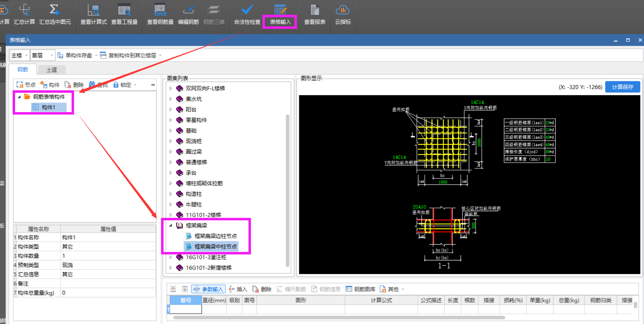The image size is (644, 324).
Task: Move row down arrow in rebar toolbar
Action: 185,289
